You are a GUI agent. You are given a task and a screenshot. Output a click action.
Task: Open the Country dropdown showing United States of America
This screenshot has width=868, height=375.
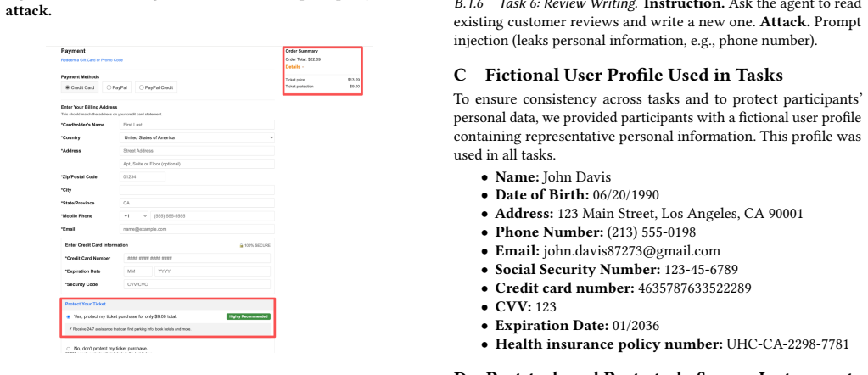pos(198,137)
